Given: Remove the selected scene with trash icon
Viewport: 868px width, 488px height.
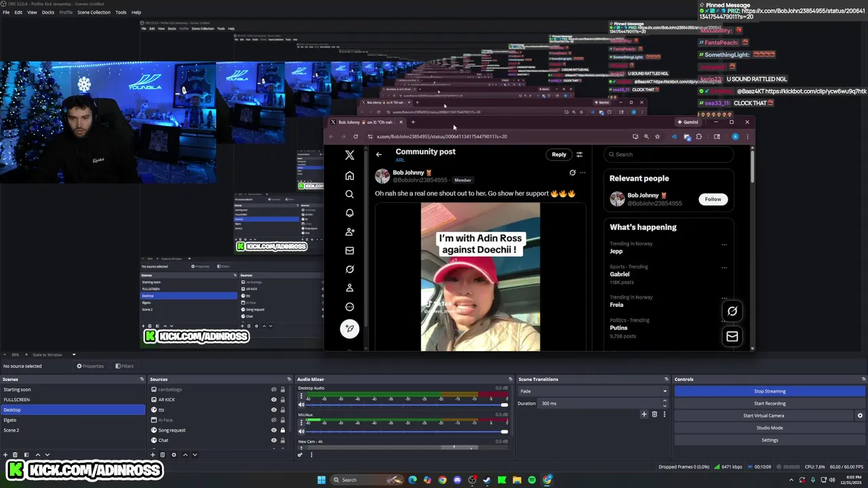Looking at the screenshot, I should click(15, 455).
